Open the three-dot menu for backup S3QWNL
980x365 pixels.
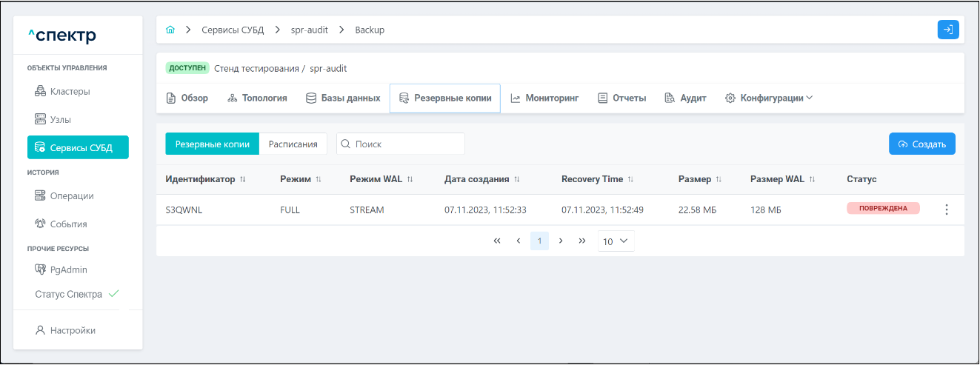click(x=946, y=210)
